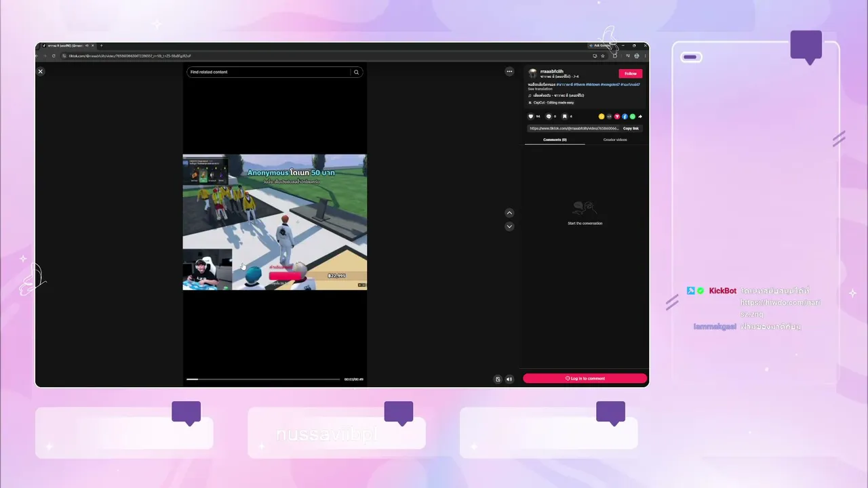Viewport: 868px width, 488px height.
Task: Click the Start the conversation placeholder text
Action: coord(585,223)
